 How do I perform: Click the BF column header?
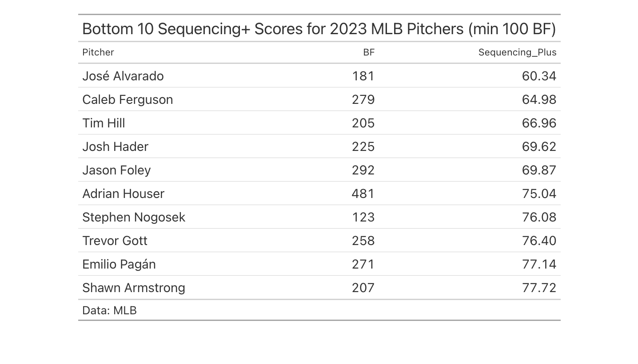pyautogui.click(x=369, y=52)
